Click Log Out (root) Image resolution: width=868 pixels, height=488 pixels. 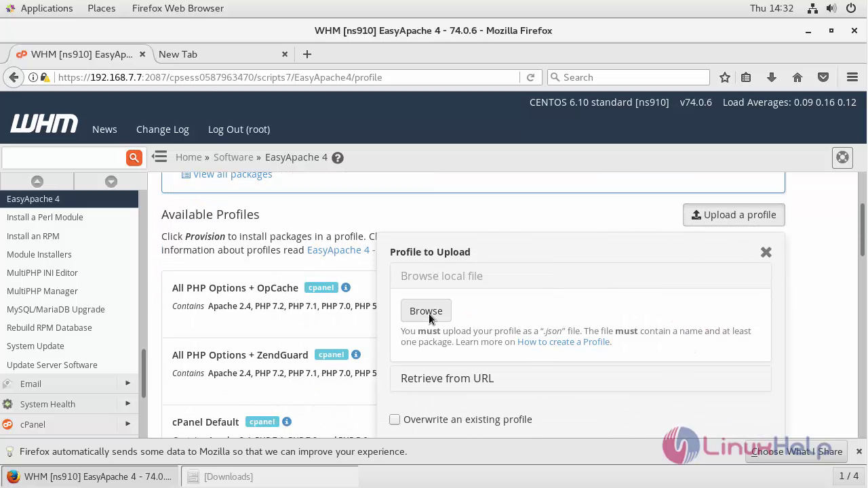[239, 129]
